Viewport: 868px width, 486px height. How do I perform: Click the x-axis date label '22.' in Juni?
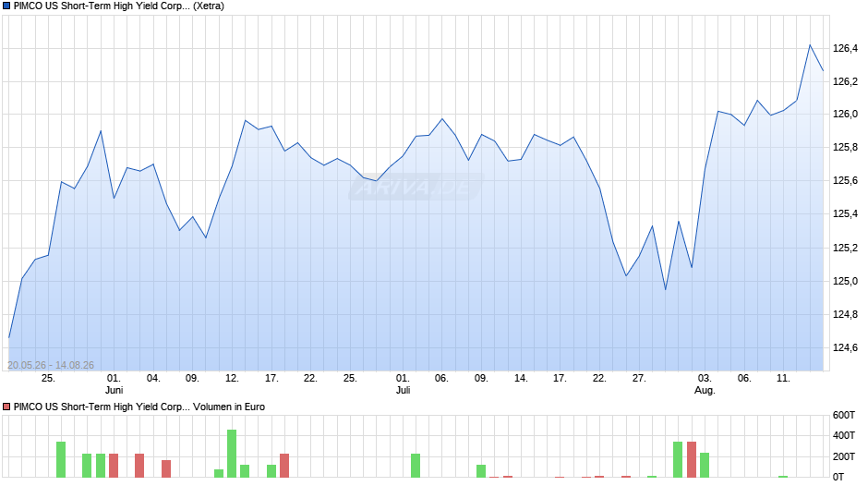310,379
